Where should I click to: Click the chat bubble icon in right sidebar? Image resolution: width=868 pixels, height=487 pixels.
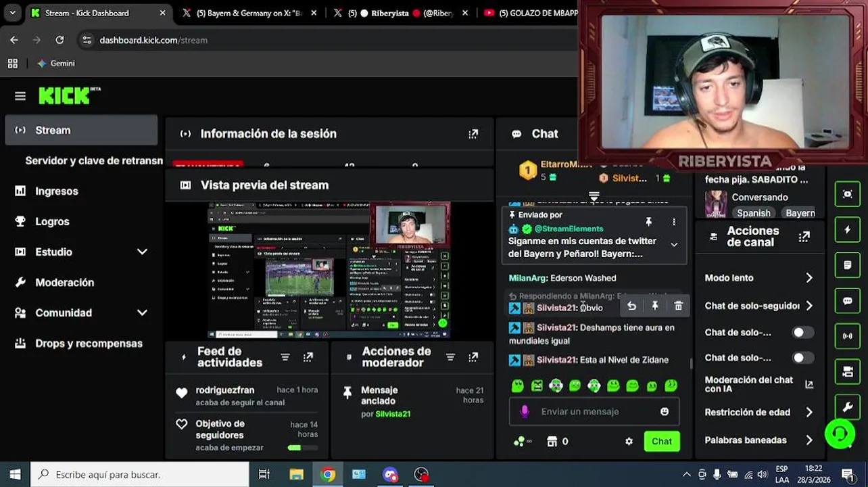tap(848, 300)
